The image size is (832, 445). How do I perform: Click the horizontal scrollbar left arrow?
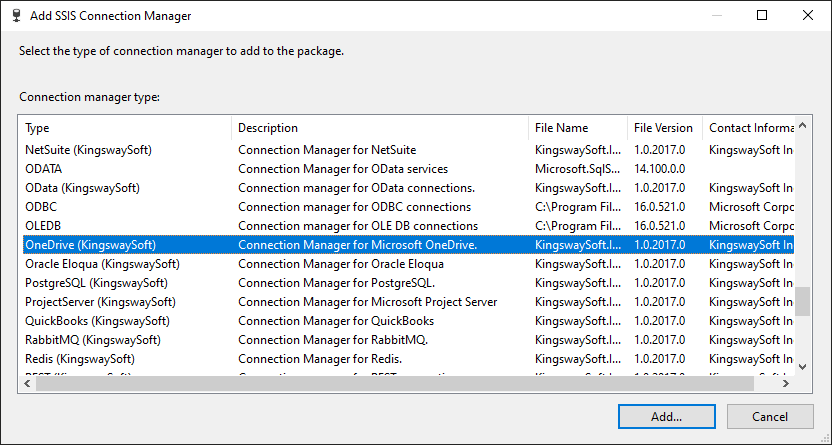click(x=27, y=383)
